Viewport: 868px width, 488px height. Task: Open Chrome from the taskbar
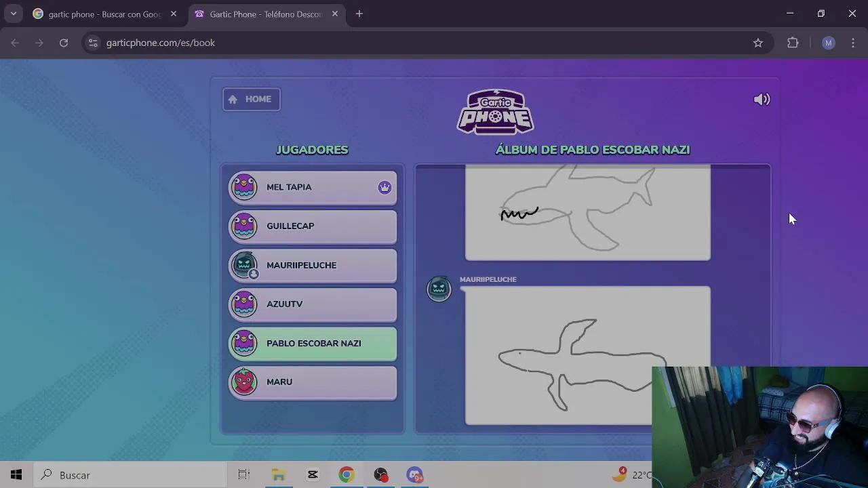(x=347, y=475)
